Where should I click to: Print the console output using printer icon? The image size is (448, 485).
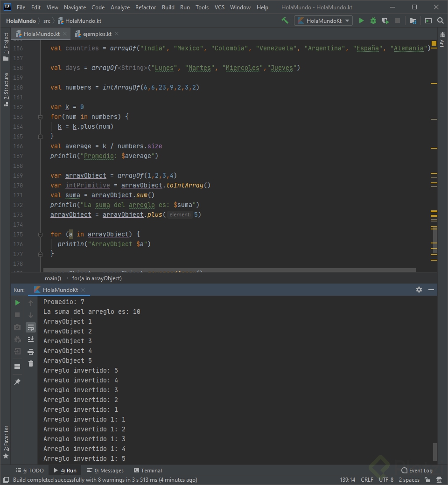pos(31,352)
